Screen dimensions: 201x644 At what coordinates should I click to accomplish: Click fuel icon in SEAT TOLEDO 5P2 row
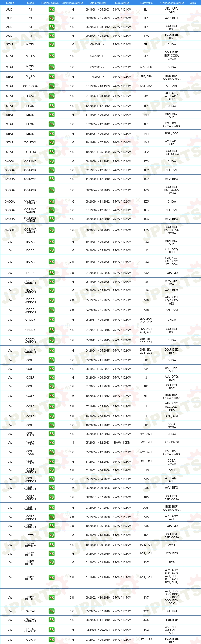(x=51, y=152)
